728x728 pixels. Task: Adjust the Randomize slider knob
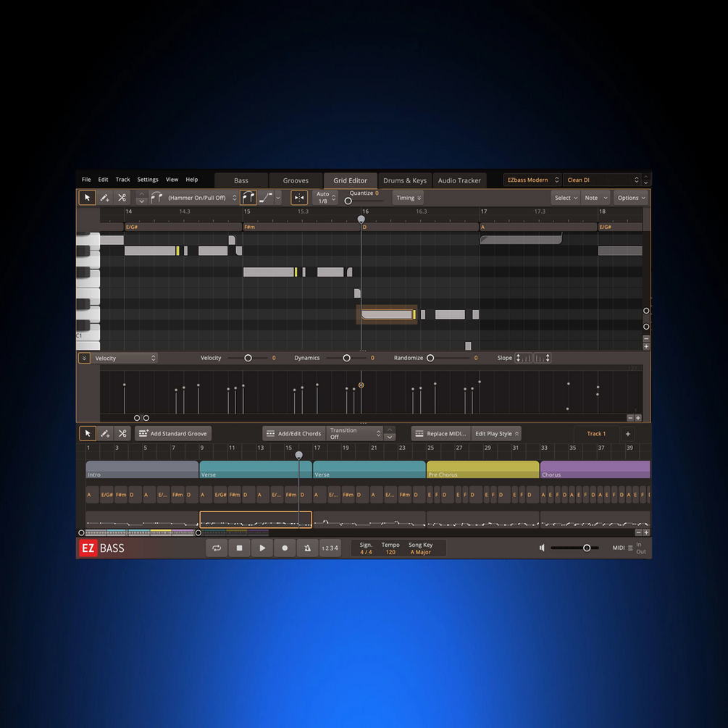coord(430,358)
